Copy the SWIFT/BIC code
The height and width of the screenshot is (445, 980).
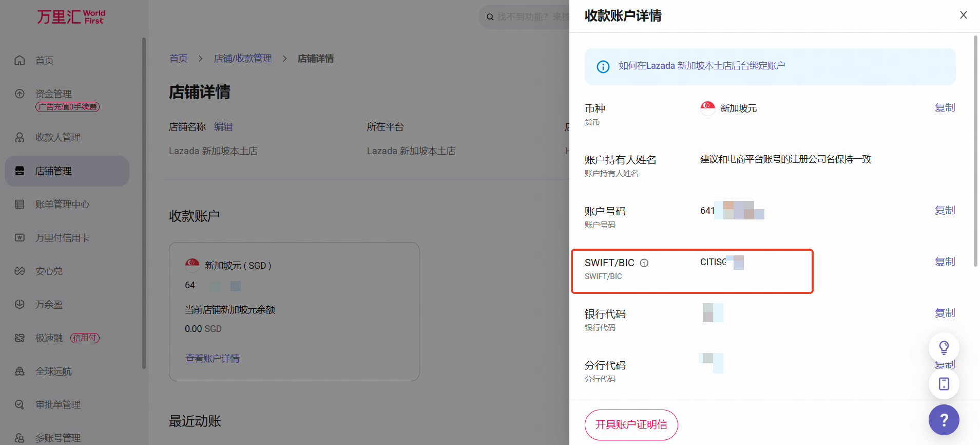[945, 262]
